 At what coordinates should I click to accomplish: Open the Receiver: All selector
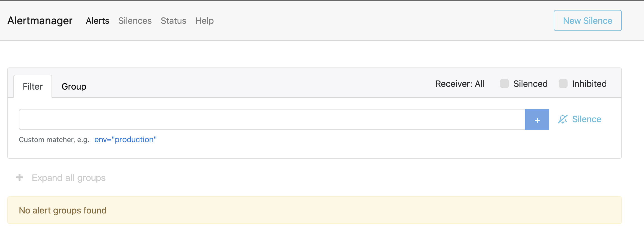(x=460, y=84)
